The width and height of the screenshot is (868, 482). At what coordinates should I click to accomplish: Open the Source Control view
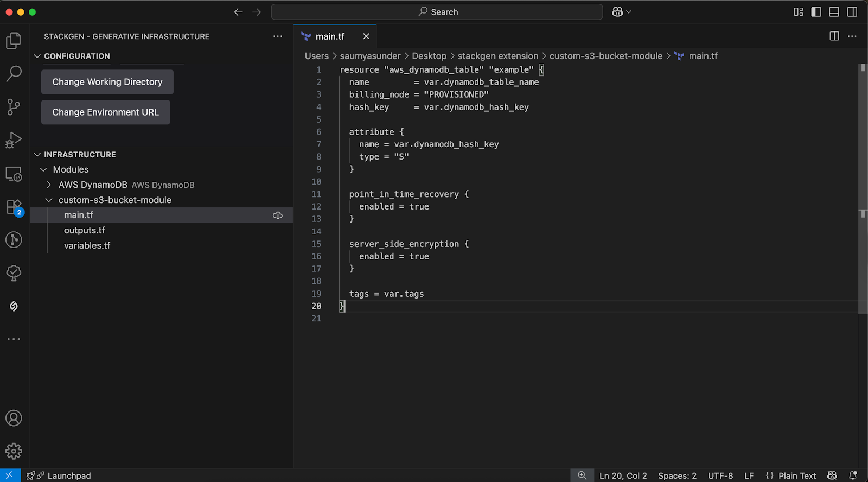14,106
